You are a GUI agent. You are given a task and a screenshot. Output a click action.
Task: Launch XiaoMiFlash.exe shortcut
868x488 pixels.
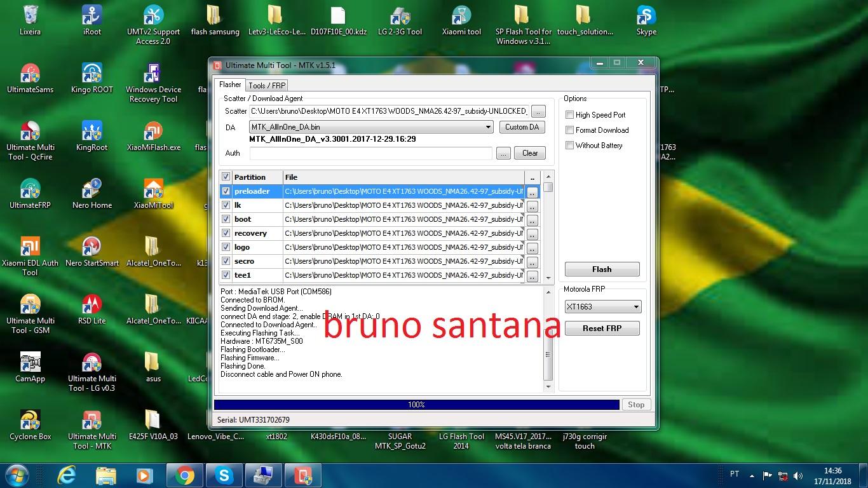pos(153,136)
